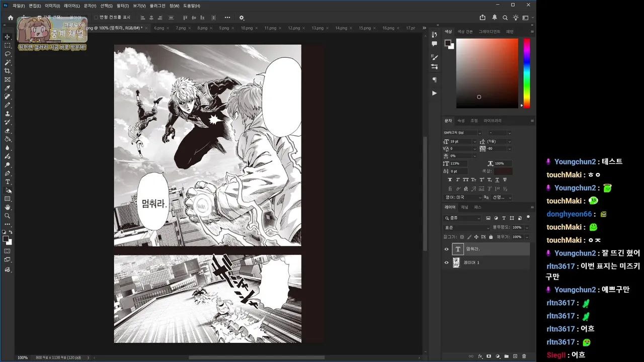Click the Share icon at top right
Screen dimensions: 644x362
[482, 18]
